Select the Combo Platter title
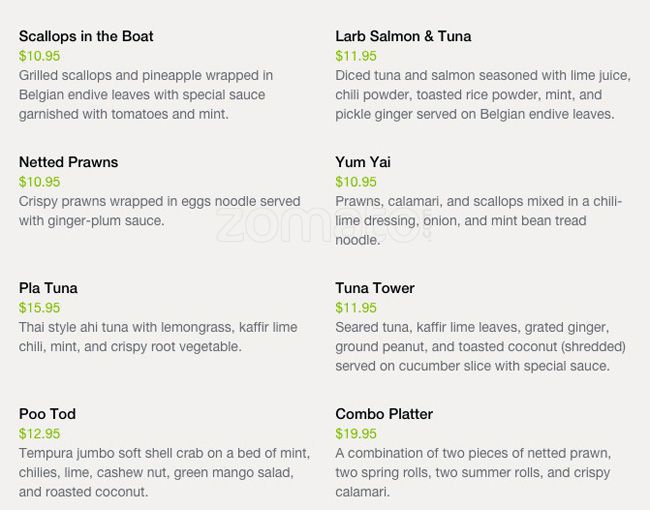 384,414
